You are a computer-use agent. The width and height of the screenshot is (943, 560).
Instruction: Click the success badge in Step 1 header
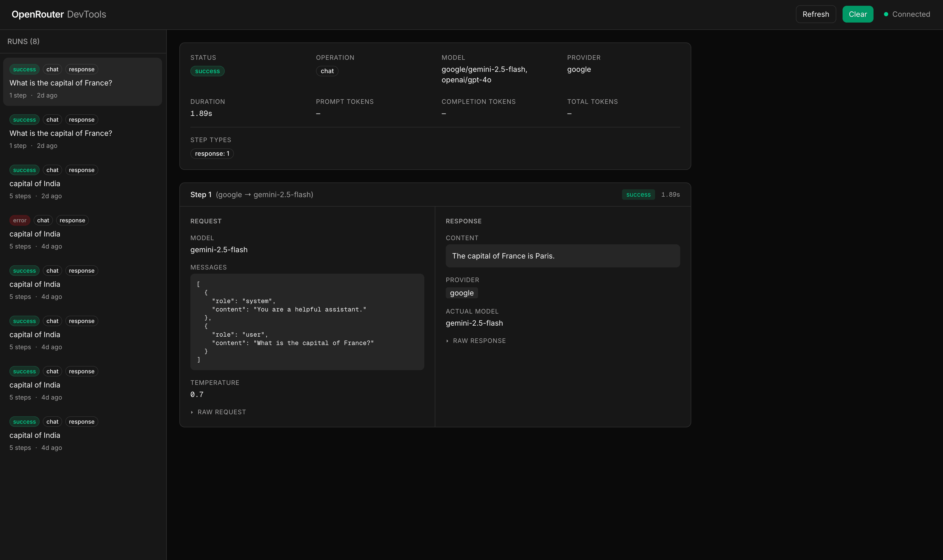tap(639, 195)
